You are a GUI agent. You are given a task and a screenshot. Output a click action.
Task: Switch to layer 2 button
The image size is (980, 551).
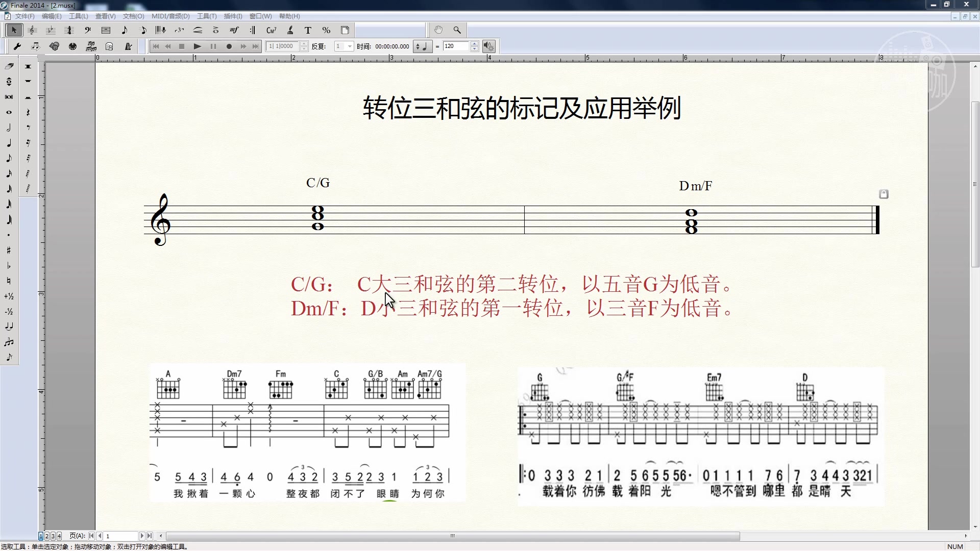pyautogui.click(x=47, y=536)
